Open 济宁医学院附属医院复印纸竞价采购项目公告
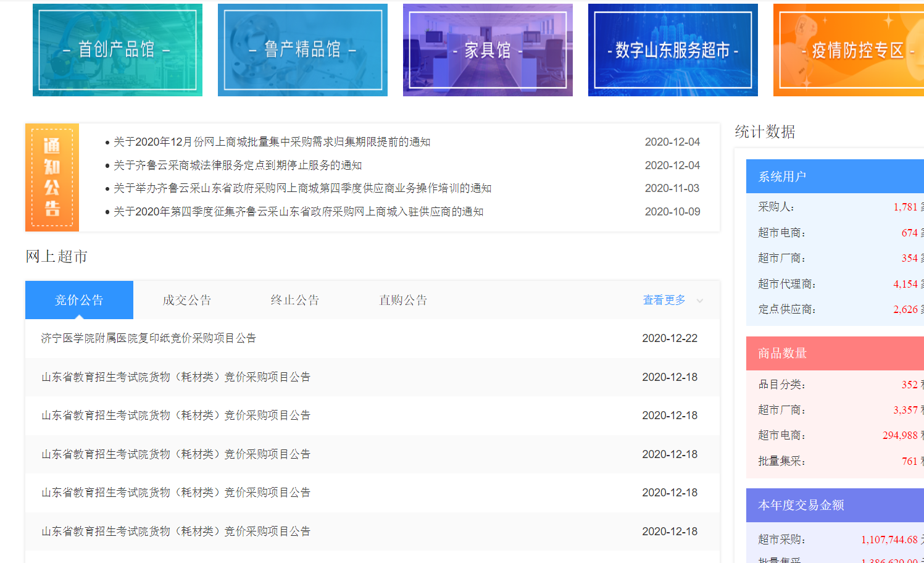The height and width of the screenshot is (563, 924). click(149, 338)
